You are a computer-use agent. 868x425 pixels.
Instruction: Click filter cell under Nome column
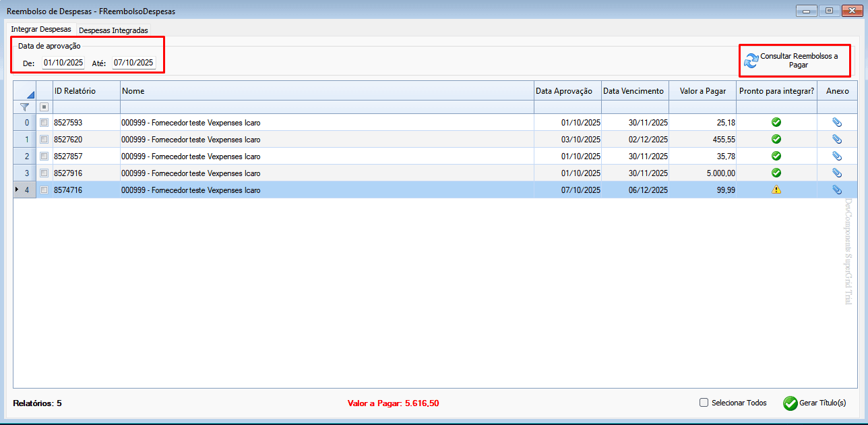click(x=327, y=107)
